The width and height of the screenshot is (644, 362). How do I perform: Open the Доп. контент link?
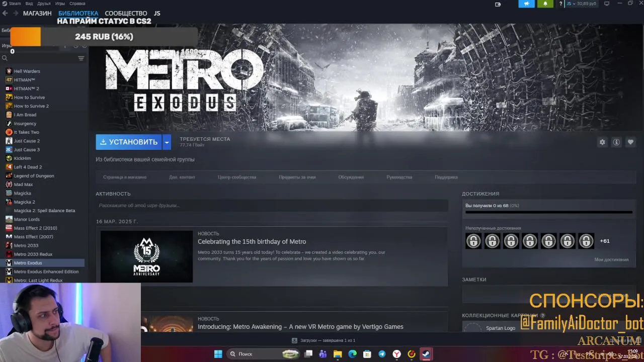pos(182,177)
